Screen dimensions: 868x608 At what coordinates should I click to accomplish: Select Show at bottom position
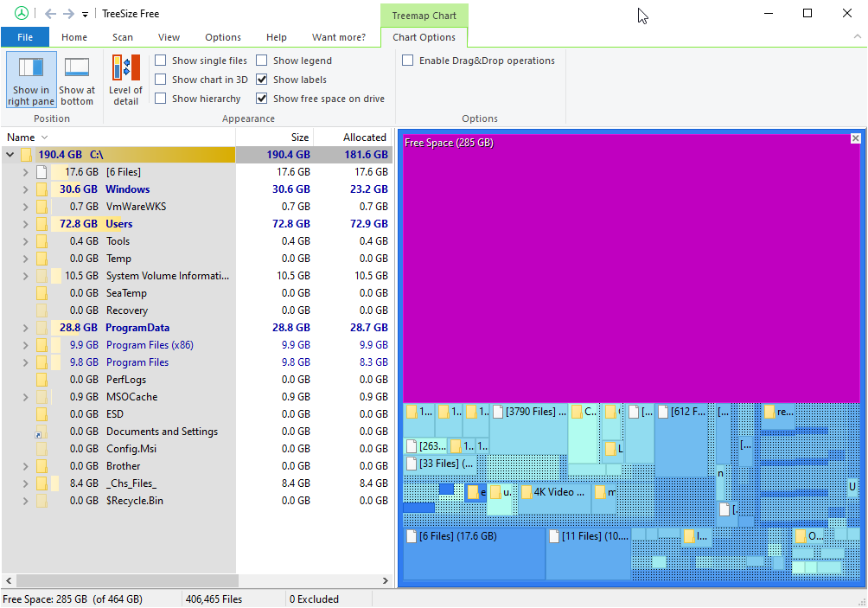(76, 80)
